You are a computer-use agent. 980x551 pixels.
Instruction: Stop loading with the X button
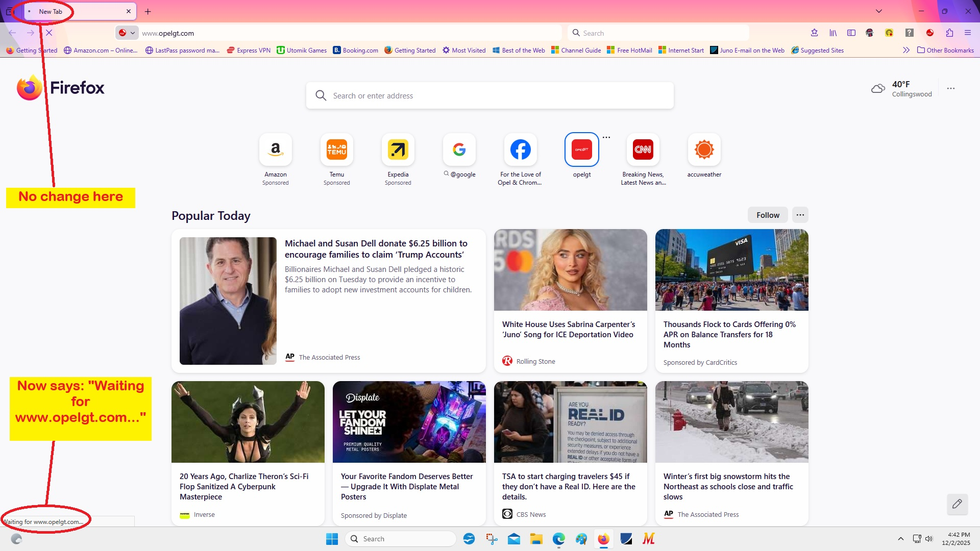(x=49, y=33)
